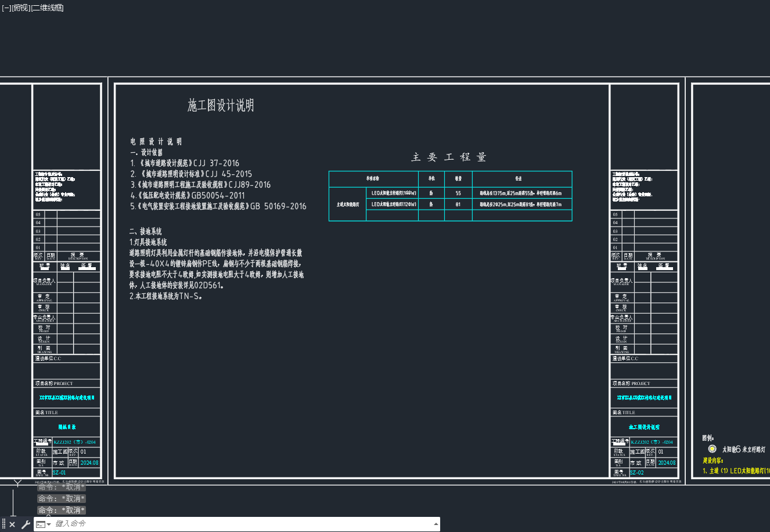This screenshot has height=532, width=770.
Task: Select the CJJ 37-2016 reference line
Action: coord(185,163)
